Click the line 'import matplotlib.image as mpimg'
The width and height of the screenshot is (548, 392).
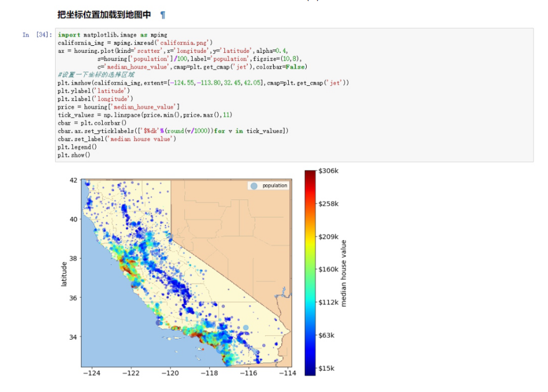point(112,35)
